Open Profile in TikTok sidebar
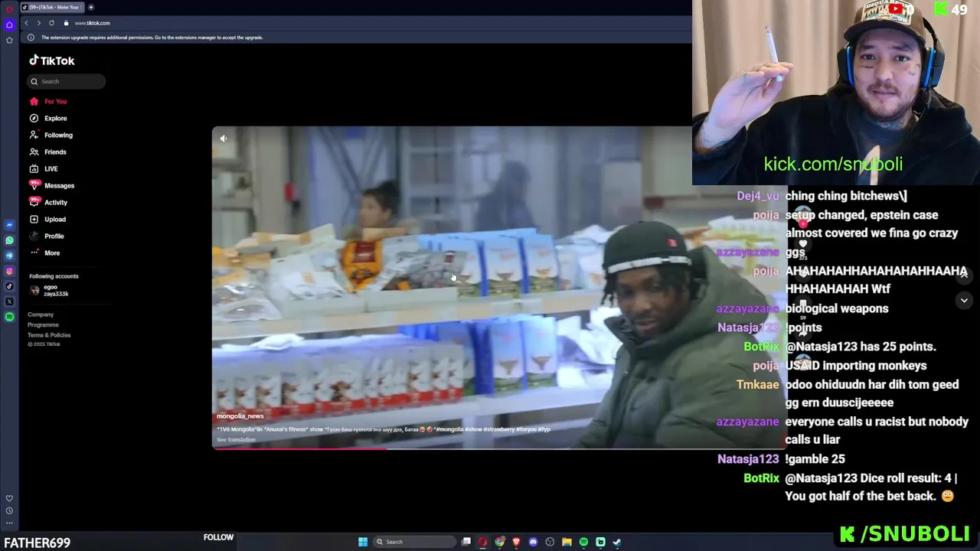This screenshot has width=980, height=551. click(x=47, y=236)
